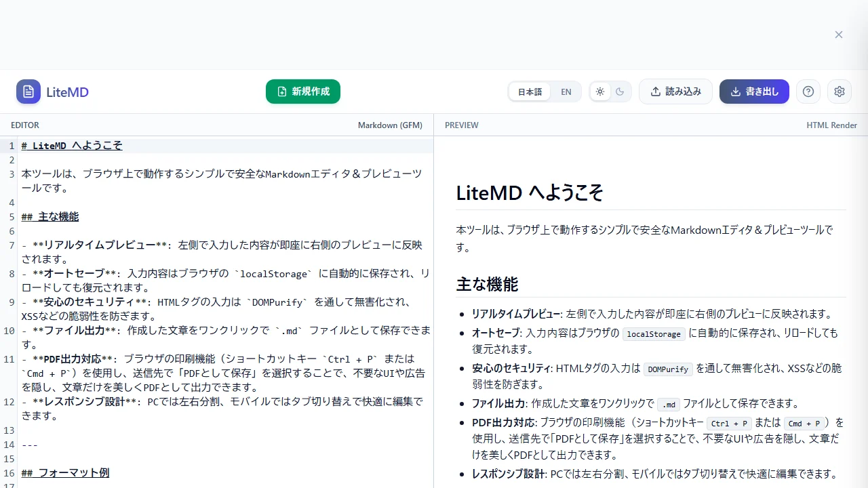Click the 新規作成 new document button
The height and width of the screenshot is (488, 868).
point(303,91)
